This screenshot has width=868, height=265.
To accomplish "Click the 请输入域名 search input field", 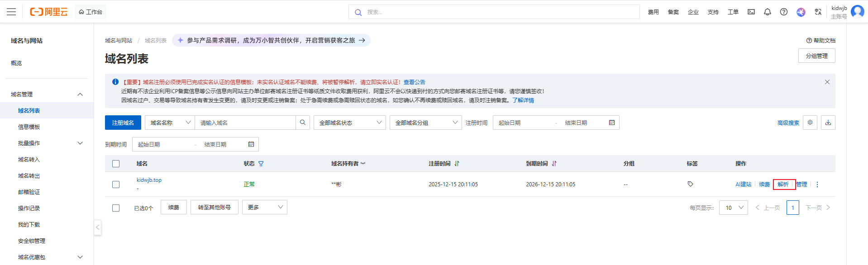I will point(245,123).
